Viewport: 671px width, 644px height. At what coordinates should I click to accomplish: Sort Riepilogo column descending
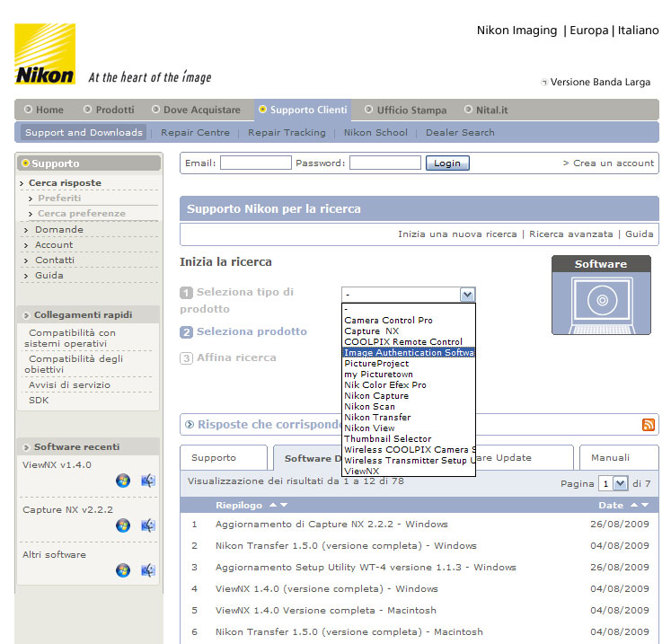(x=283, y=506)
